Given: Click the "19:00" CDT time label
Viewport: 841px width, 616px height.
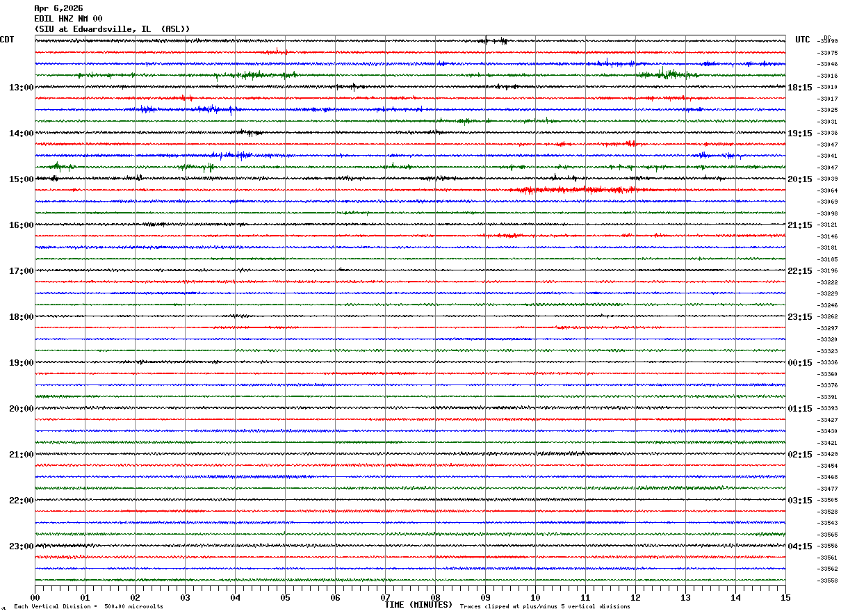Looking at the screenshot, I should [x=21, y=363].
